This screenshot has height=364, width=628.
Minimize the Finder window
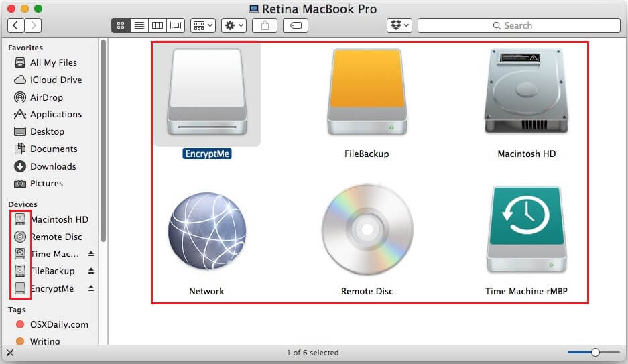(x=24, y=9)
